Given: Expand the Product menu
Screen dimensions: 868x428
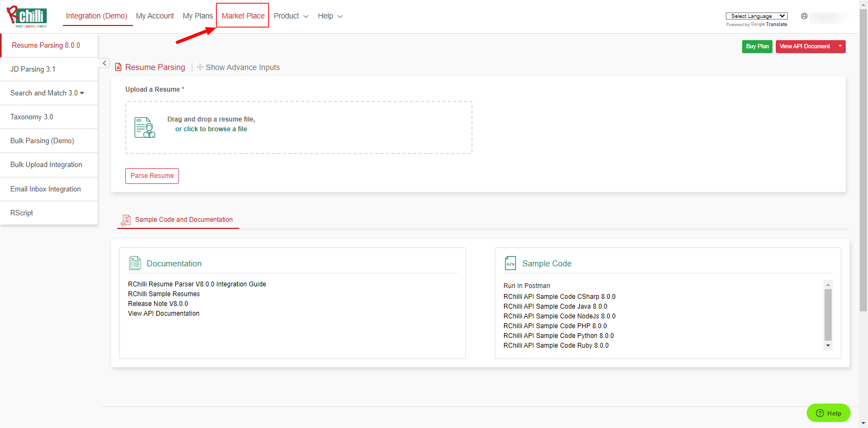Looking at the screenshot, I should pyautogui.click(x=291, y=16).
